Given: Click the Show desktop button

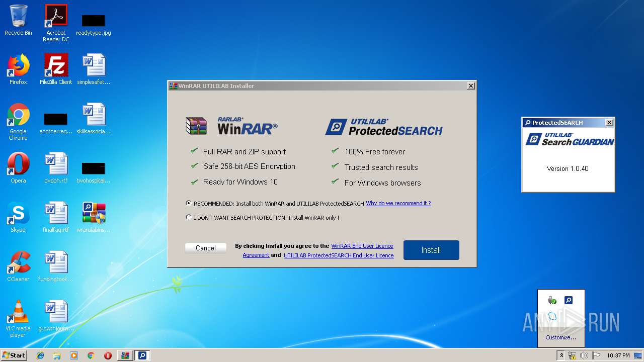Looking at the screenshot, I should (638, 355).
